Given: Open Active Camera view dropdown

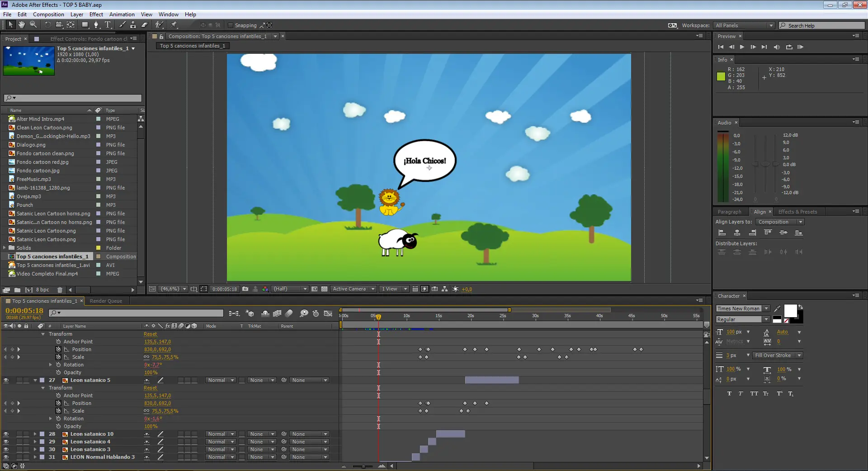Looking at the screenshot, I should point(353,289).
